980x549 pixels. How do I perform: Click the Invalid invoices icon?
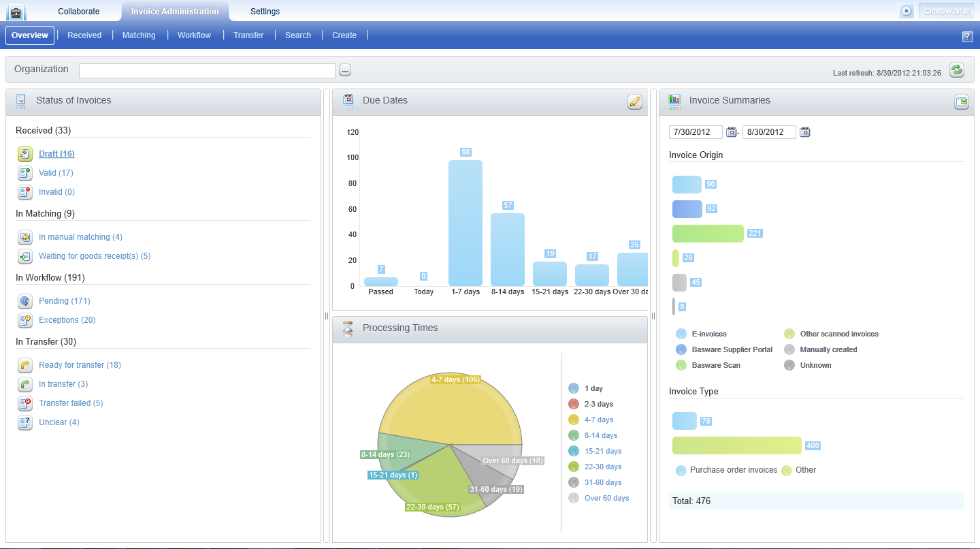click(x=25, y=192)
